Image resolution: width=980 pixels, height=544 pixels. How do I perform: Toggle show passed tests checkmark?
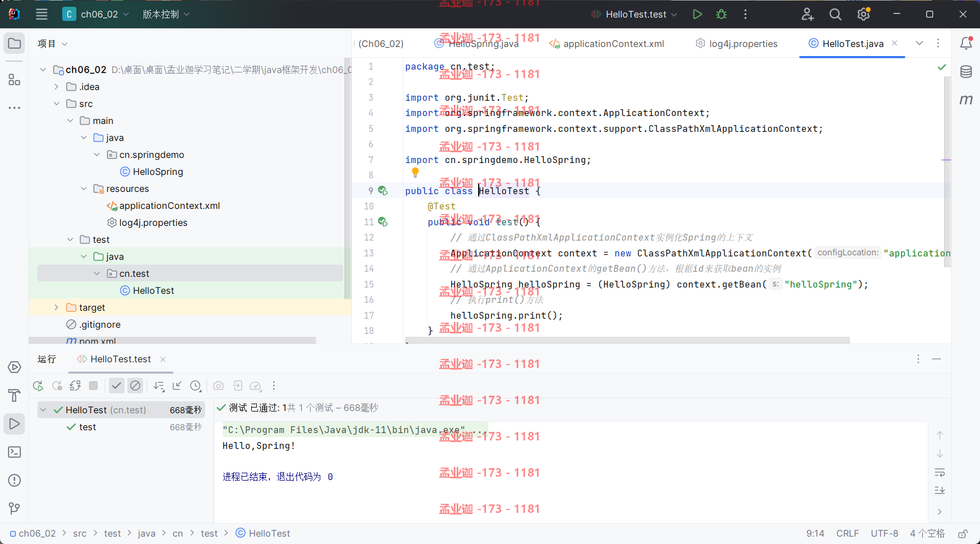coord(116,385)
